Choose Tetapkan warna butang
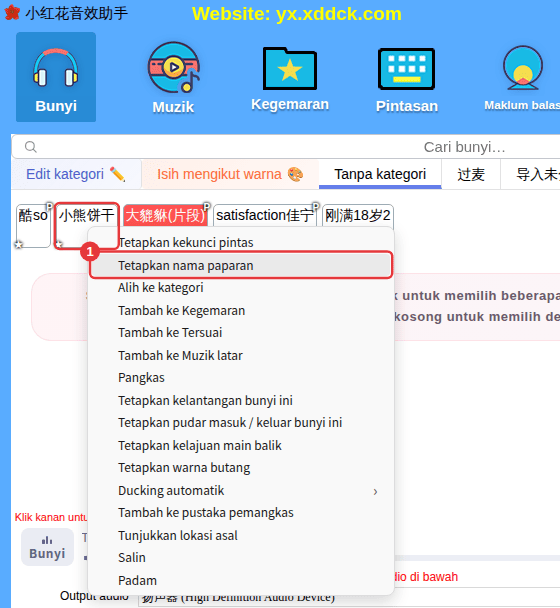 [241, 468]
